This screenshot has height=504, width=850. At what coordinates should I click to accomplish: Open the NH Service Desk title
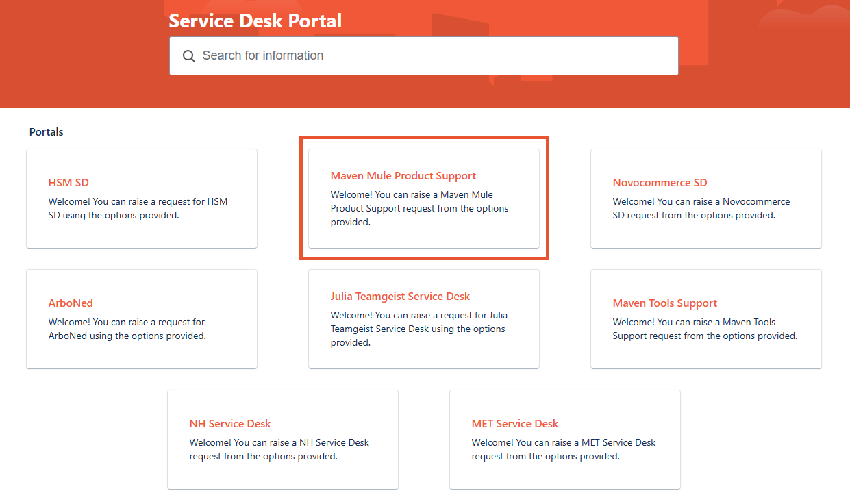(230, 424)
